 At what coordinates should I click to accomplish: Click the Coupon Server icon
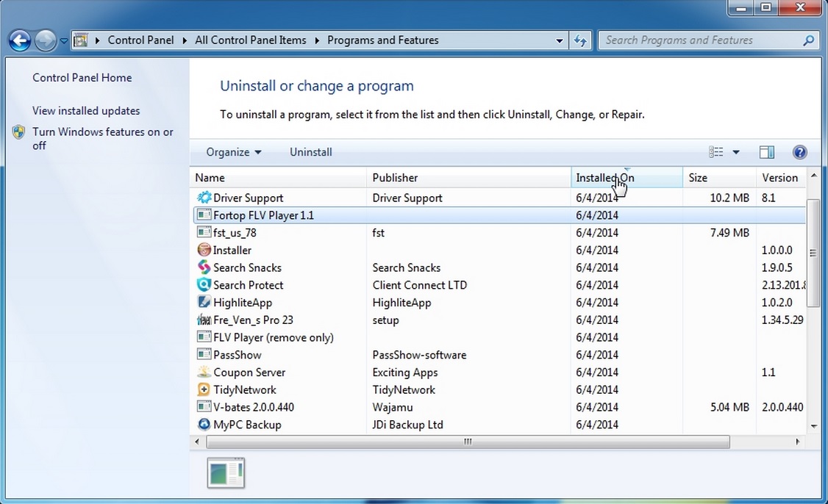coord(204,372)
